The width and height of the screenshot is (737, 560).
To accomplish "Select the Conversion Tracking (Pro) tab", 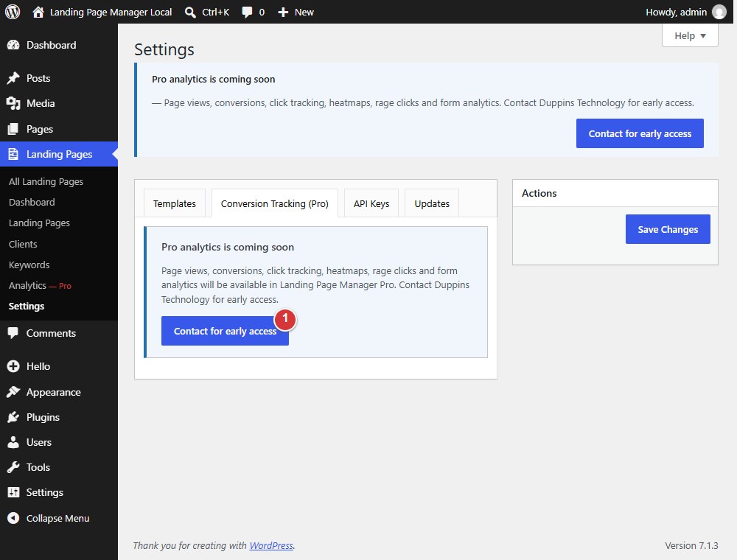I will pyautogui.click(x=274, y=203).
